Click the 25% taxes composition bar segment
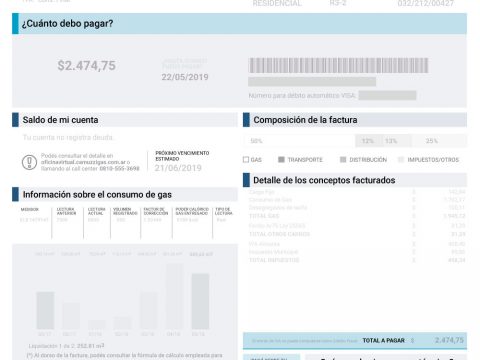This screenshot has height=360, width=480. click(439, 141)
